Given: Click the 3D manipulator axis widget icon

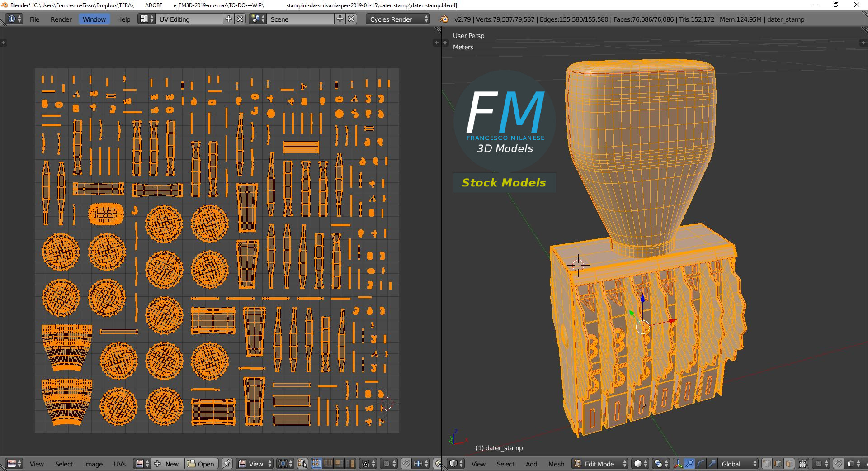Looking at the screenshot, I should 678,464.
